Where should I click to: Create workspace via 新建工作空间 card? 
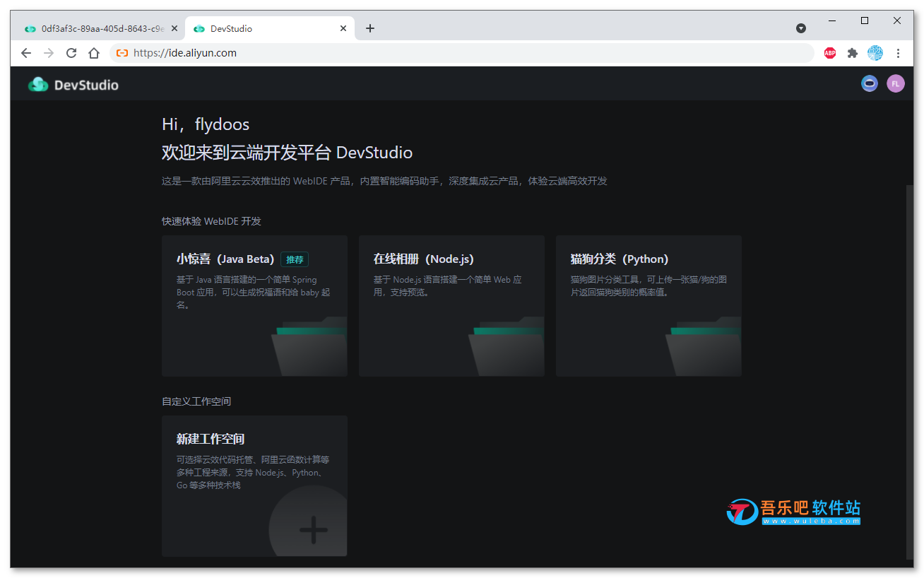(x=254, y=486)
